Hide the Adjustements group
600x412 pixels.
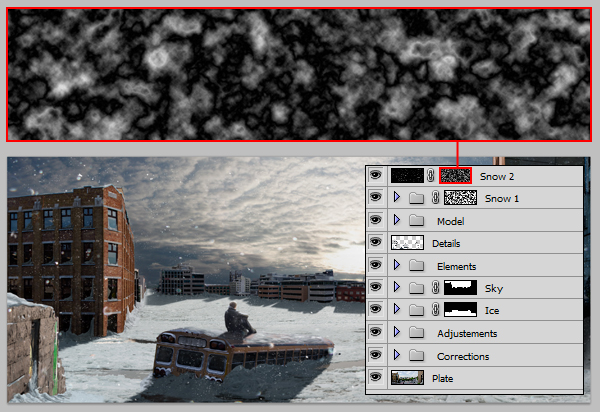click(x=376, y=332)
